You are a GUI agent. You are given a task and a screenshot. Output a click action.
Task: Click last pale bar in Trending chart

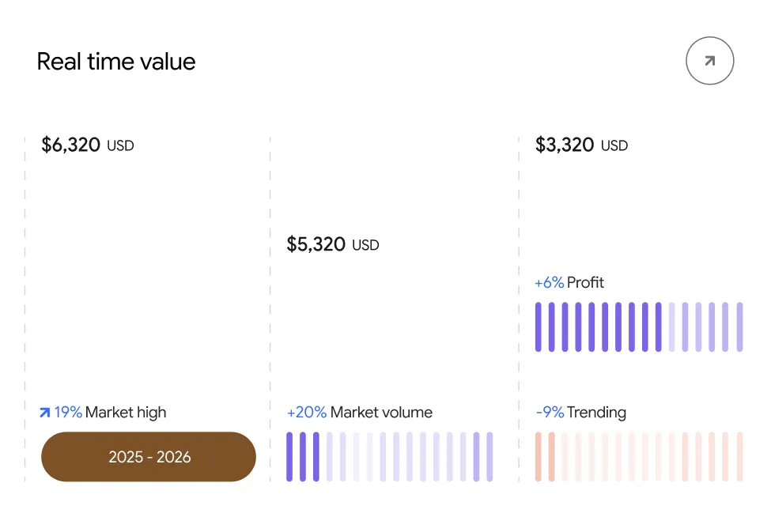pos(739,457)
